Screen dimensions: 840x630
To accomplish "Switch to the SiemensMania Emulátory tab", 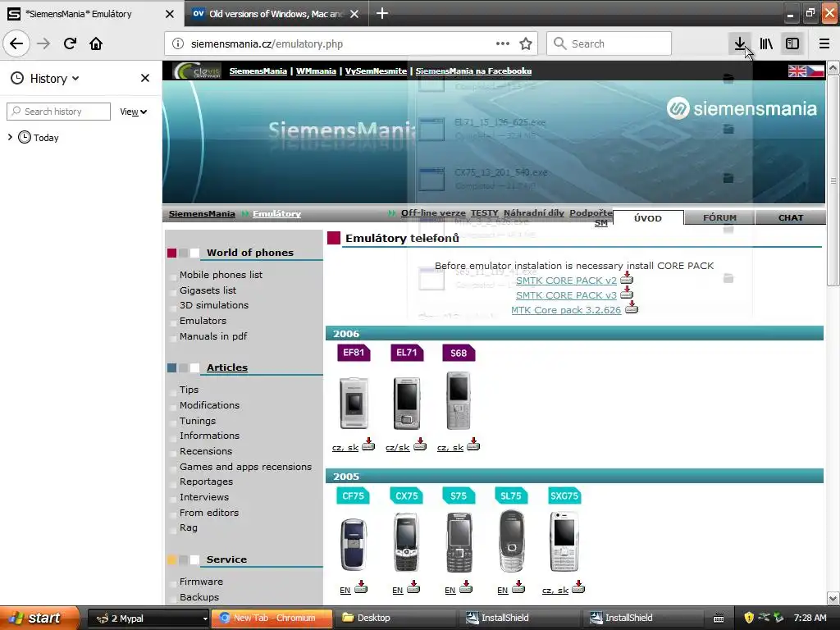I will 92,14.
